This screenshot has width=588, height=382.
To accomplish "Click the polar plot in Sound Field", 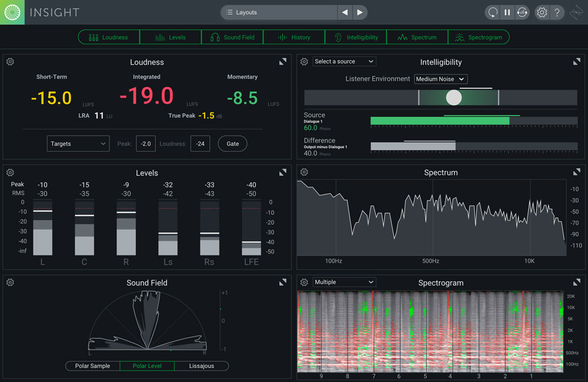I will (x=148, y=320).
